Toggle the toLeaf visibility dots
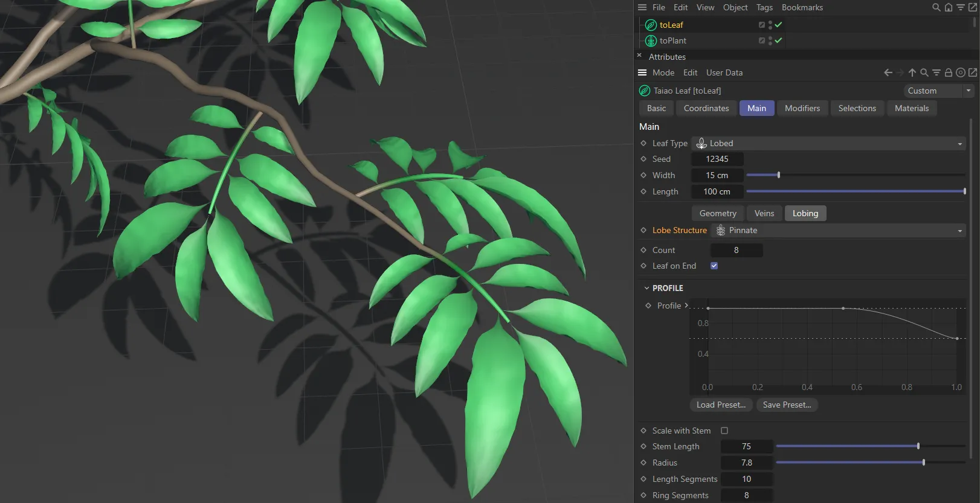Viewport: 980px width, 503px height. (x=770, y=25)
